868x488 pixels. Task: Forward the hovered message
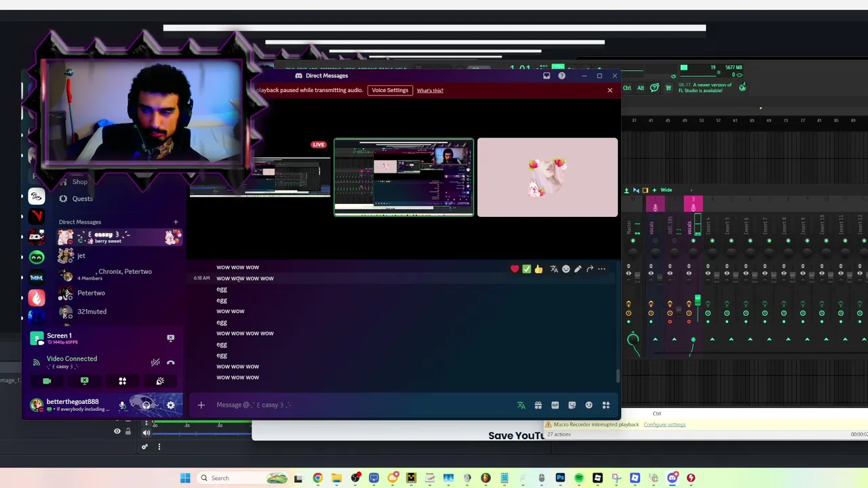590,269
